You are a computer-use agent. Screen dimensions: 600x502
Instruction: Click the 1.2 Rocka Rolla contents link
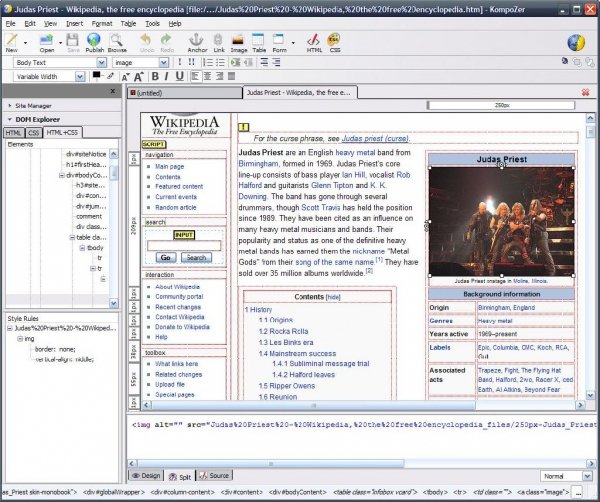tap(283, 331)
